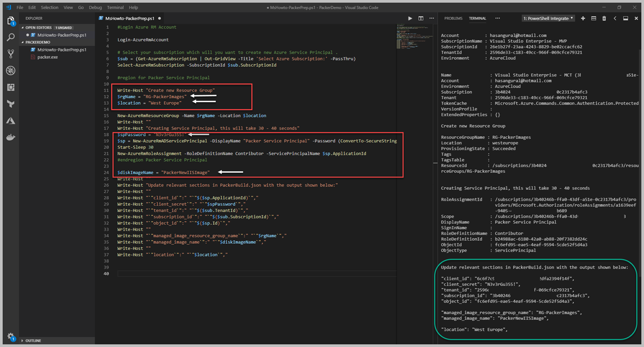644x347 pixels.
Task: Click the "PackerNewIISImage" string on line 24
Action: coord(185,173)
